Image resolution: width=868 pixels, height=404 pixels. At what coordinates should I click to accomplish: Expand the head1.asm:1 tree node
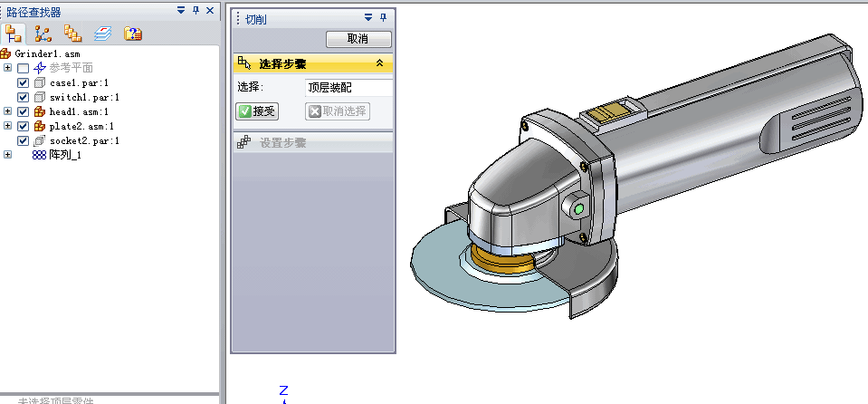[x=8, y=111]
